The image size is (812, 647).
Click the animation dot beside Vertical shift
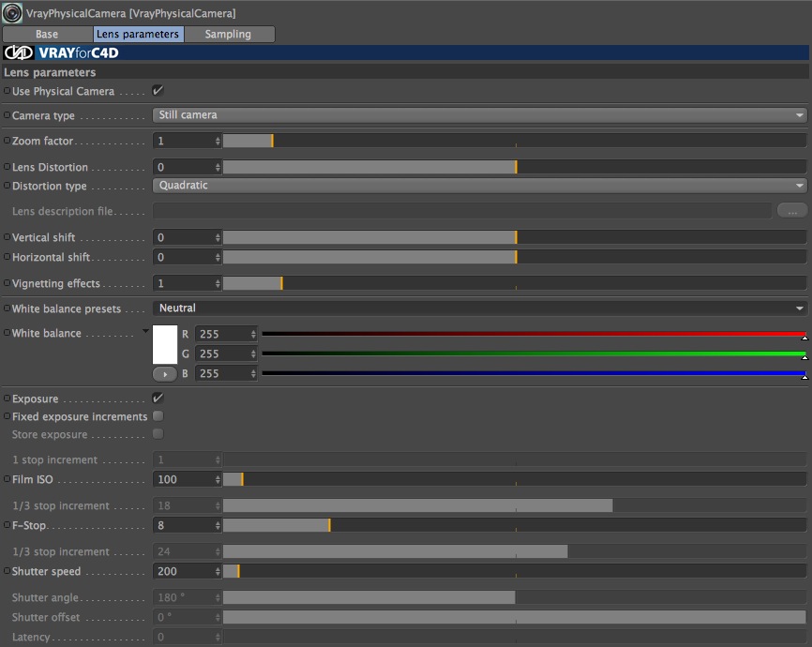pos(8,237)
